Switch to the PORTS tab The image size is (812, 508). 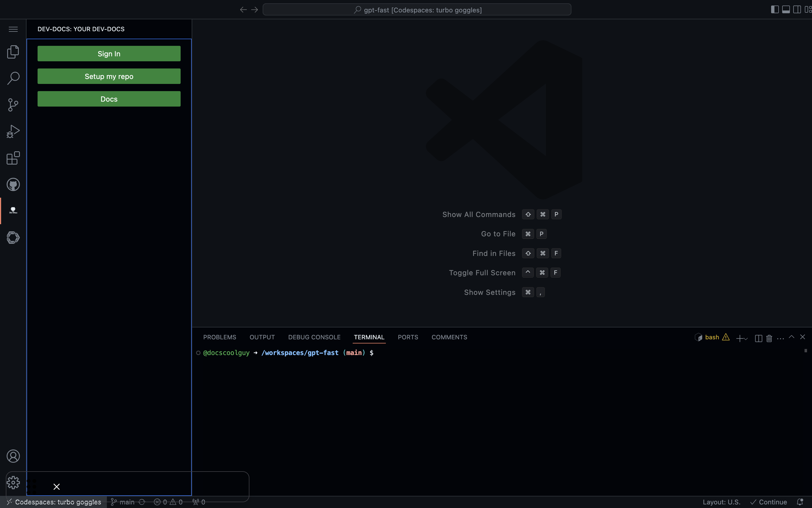pos(408,337)
